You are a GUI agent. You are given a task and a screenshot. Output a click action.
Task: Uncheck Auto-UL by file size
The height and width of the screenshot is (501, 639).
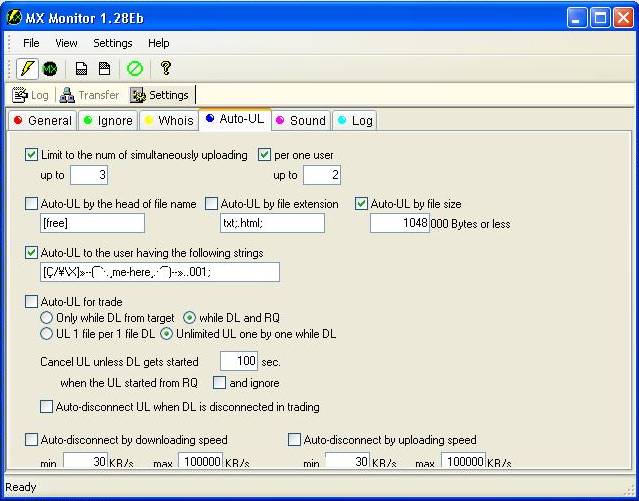(361, 204)
